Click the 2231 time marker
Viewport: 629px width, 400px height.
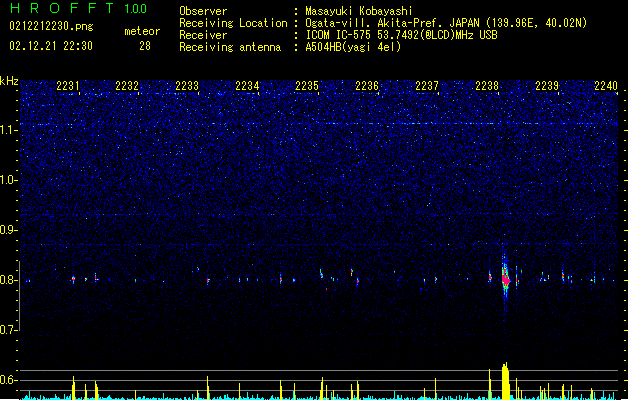click(68, 86)
